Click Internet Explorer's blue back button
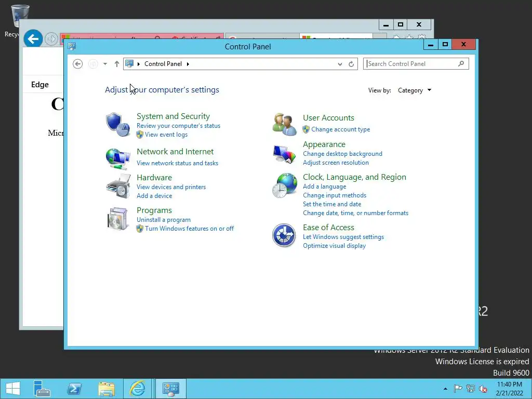The width and height of the screenshot is (532, 399). coord(33,39)
